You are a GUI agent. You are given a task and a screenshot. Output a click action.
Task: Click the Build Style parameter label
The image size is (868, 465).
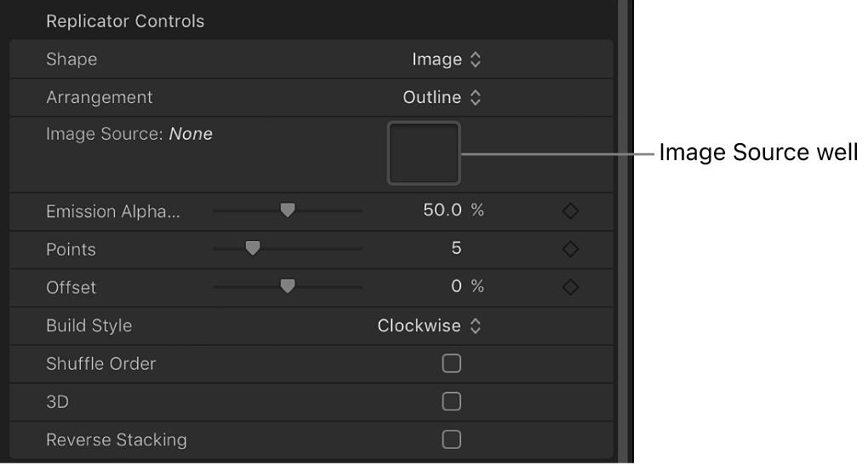click(89, 326)
